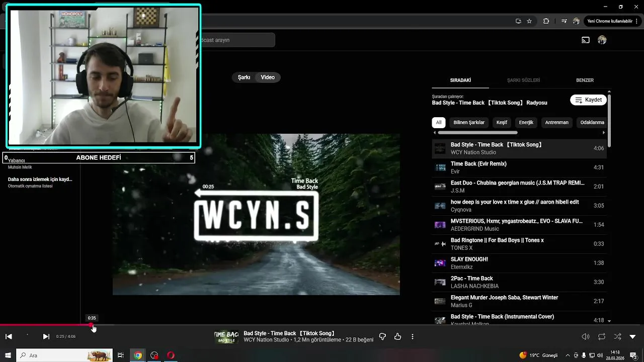Play Bad Style - Time Back (Instrumental Cover)
The image size is (644, 362).
[519, 318]
